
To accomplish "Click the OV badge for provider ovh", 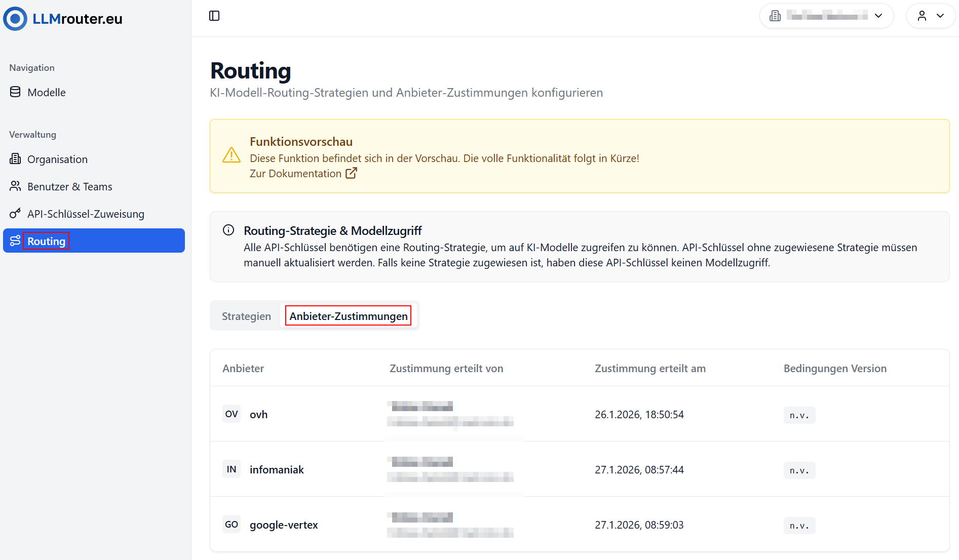I will pyautogui.click(x=232, y=414).
